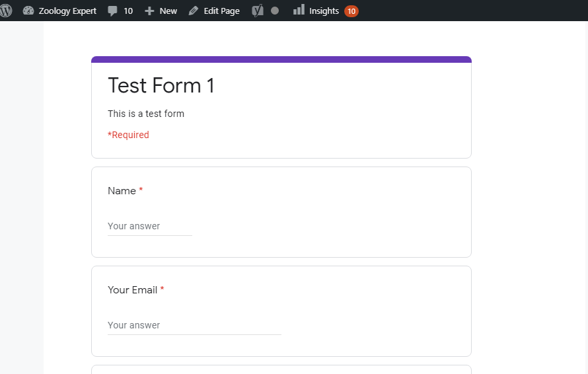This screenshot has width=588, height=374.
Task: Click the Test Form 1 title
Action: 161,86
